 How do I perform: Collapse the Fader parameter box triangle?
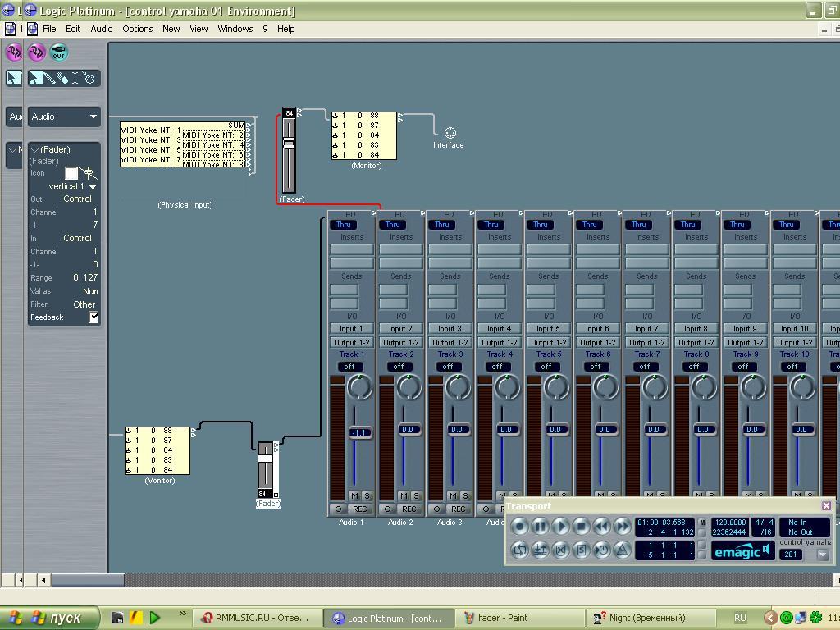[x=34, y=150]
